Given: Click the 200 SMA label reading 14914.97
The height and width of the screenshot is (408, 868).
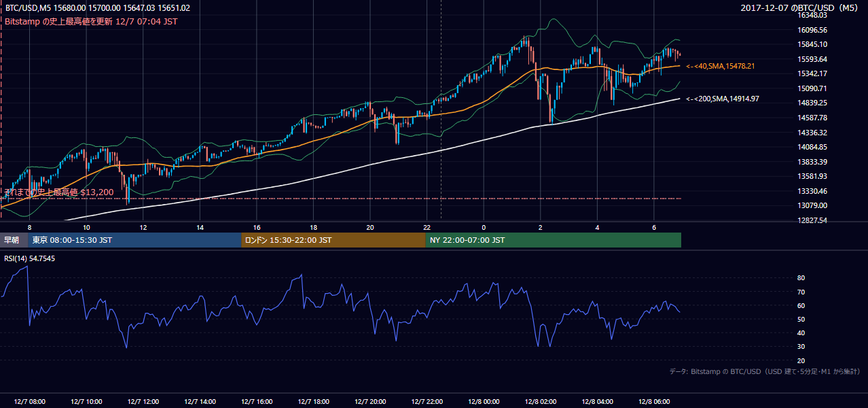Looking at the screenshot, I should pos(723,99).
